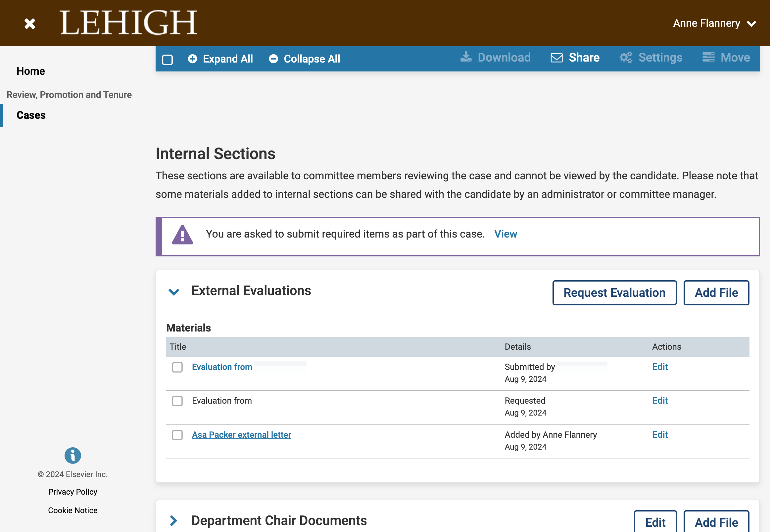Click the purple warning triangle icon
This screenshot has height=532, width=770.
coord(182,235)
